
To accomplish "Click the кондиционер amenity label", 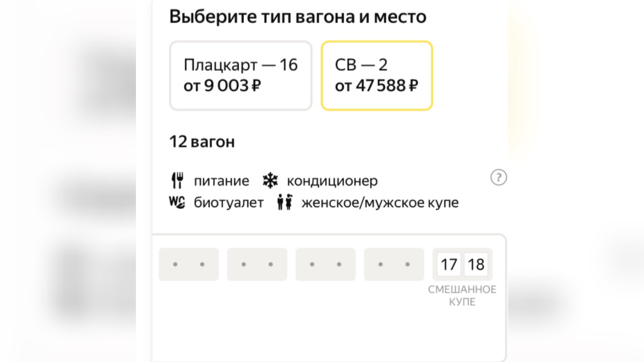I will [x=332, y=181].
